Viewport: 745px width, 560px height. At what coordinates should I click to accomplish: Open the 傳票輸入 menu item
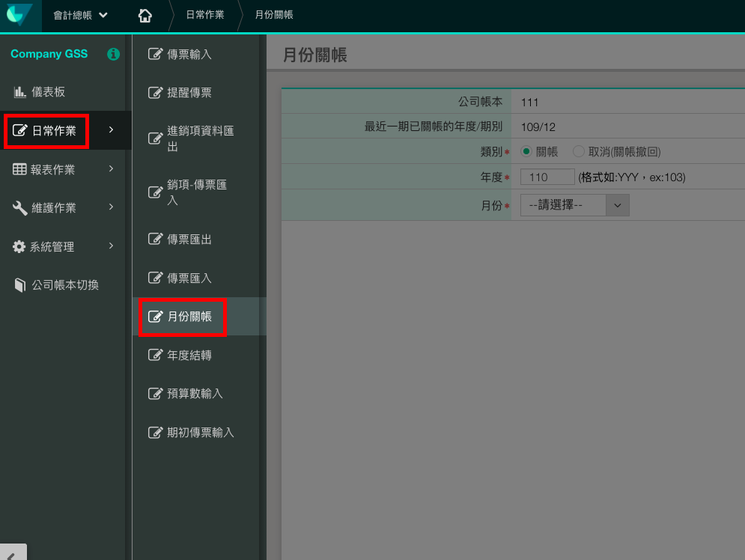[x=189, y=54]
